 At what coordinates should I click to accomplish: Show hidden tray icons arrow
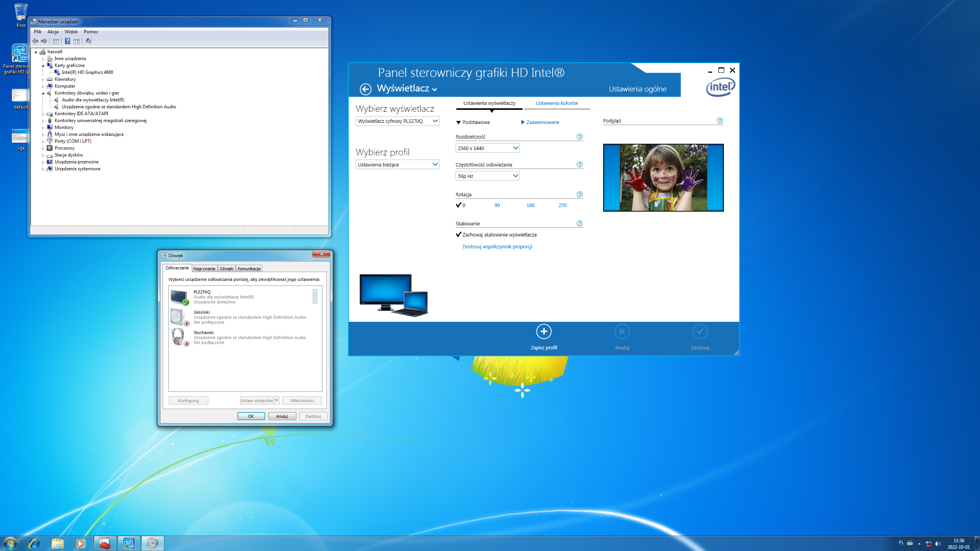click(919, 544)
